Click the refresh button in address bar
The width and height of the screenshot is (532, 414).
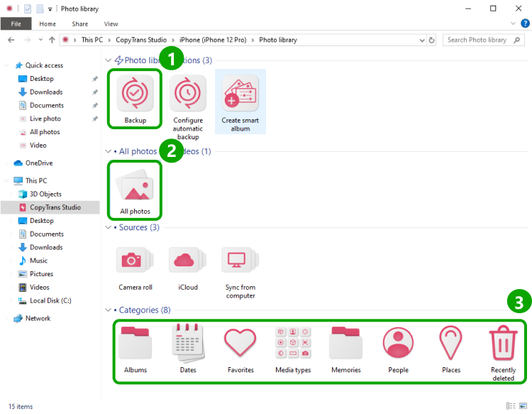pyautogui.click(x=431, y=40)
